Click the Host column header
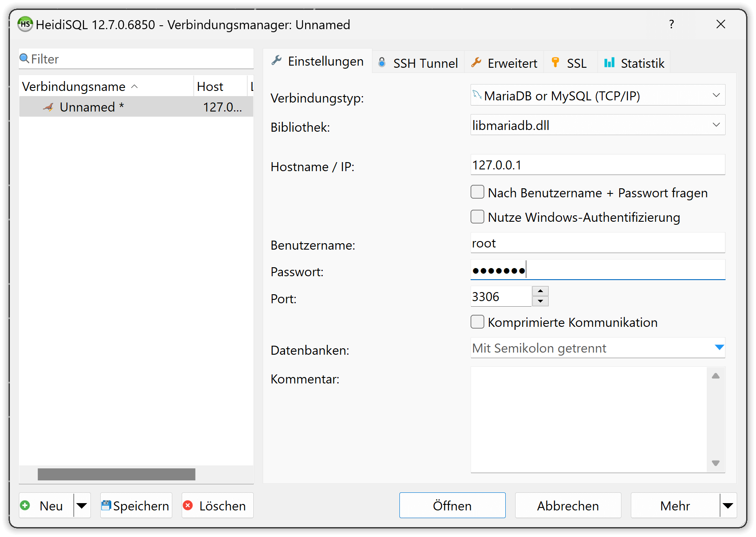 point(220,86)
